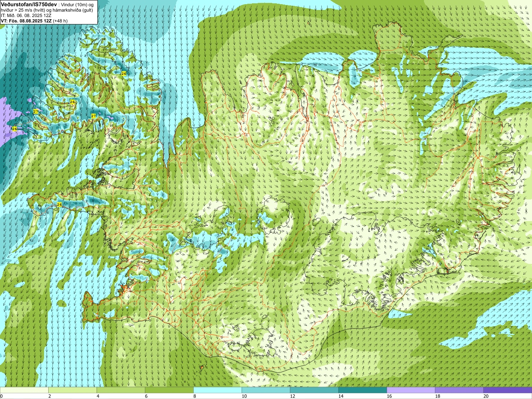The height and width of the screenshot is (399, 532).
Task: Click the small island off the south coast
Action: coord(202,367)
